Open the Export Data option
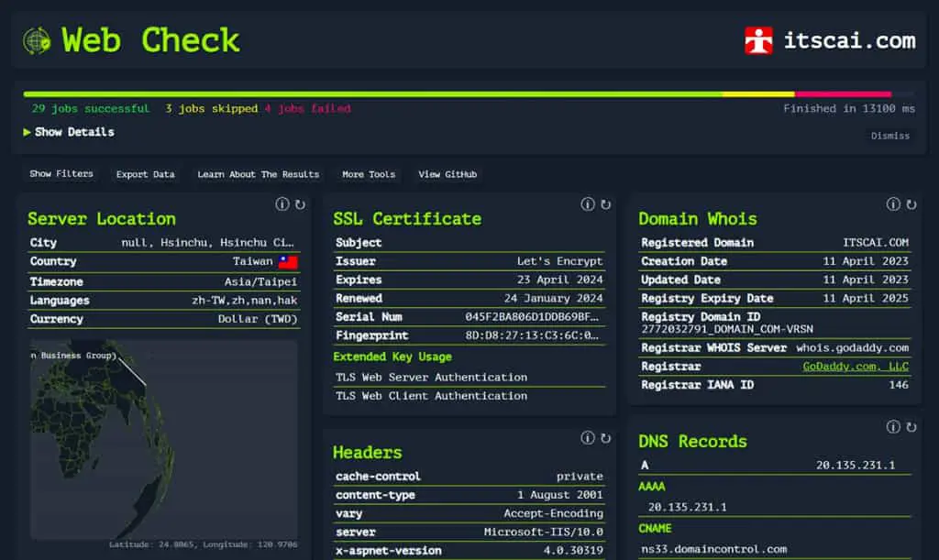The width and height of the screenshot is (939, 560). (146, 174)
